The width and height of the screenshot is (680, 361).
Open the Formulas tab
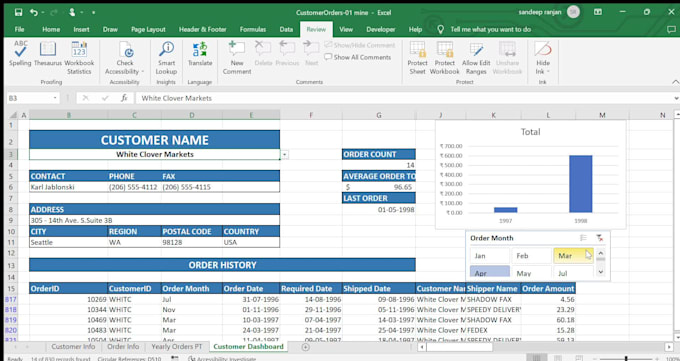click(x=253, y=30)
